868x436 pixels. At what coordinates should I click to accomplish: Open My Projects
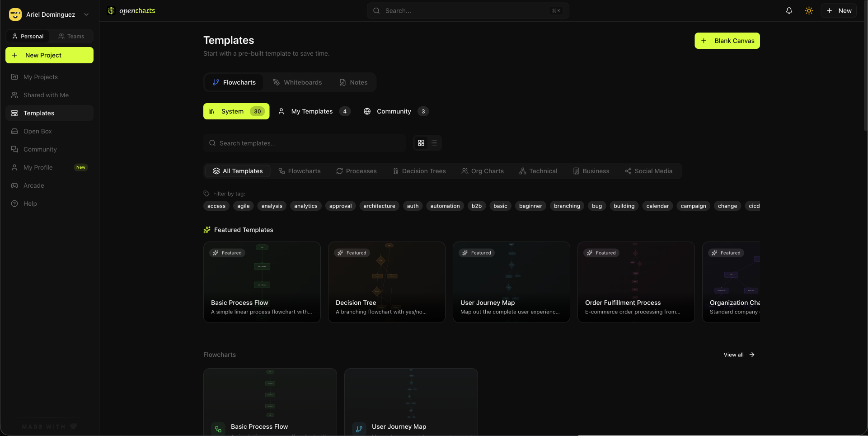click(40, 77)
